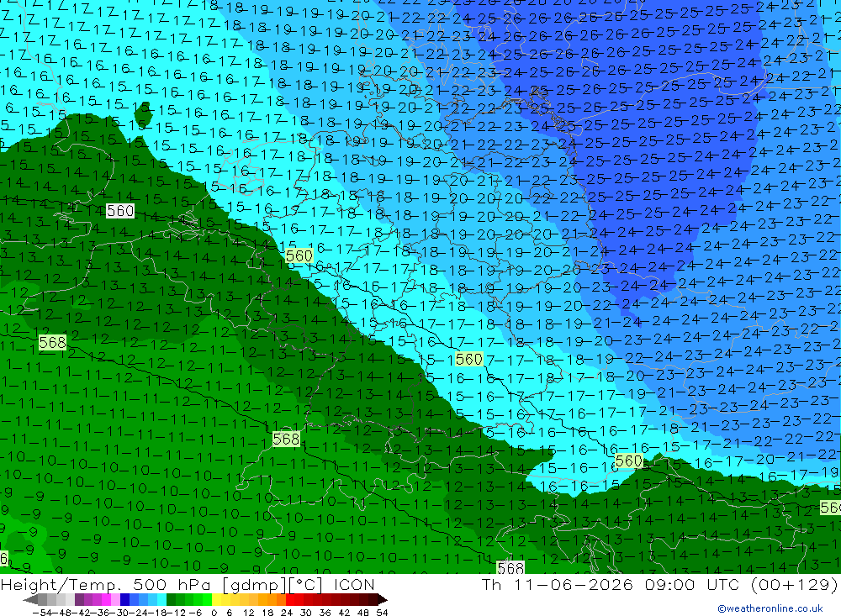Click the 'Th' weekday abbreviation
Image resolution: width=841 pixels, height=616 pixels.
coord(491,585)
